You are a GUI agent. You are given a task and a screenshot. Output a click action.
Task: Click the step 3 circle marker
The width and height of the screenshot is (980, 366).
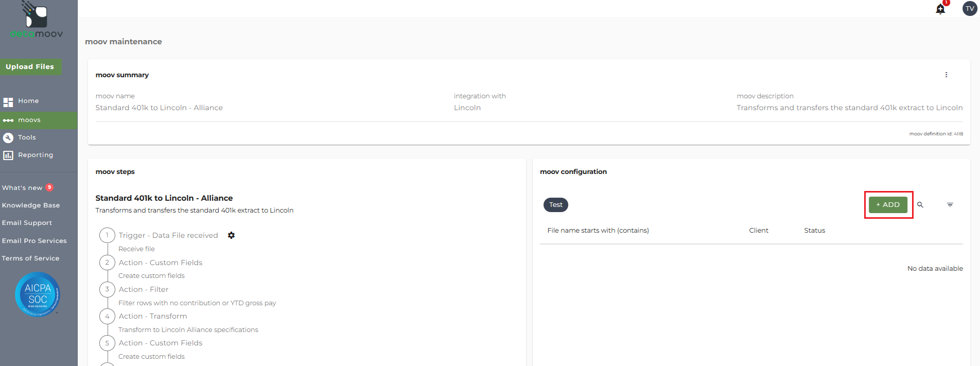(107, 289)
